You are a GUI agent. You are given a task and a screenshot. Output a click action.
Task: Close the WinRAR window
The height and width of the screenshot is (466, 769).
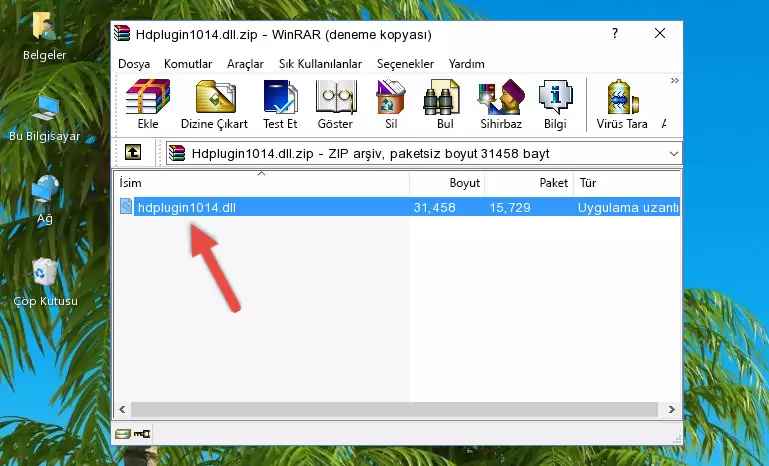point(660,33)
